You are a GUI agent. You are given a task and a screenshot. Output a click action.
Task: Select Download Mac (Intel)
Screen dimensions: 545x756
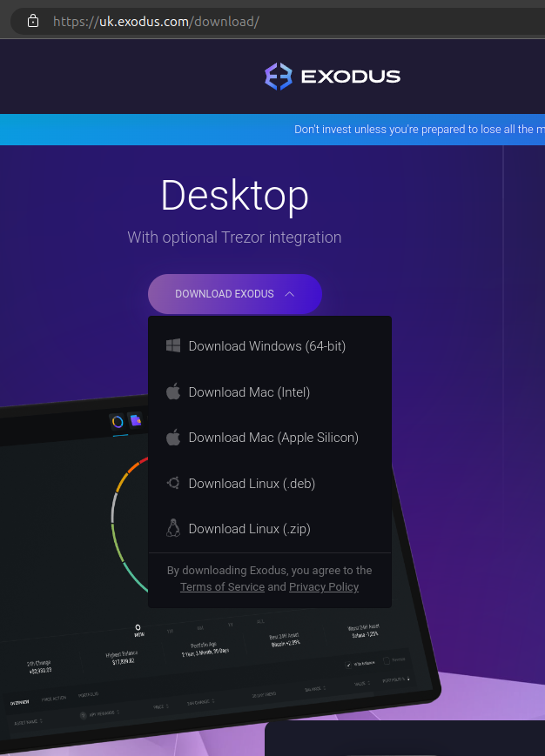(270, 392)
